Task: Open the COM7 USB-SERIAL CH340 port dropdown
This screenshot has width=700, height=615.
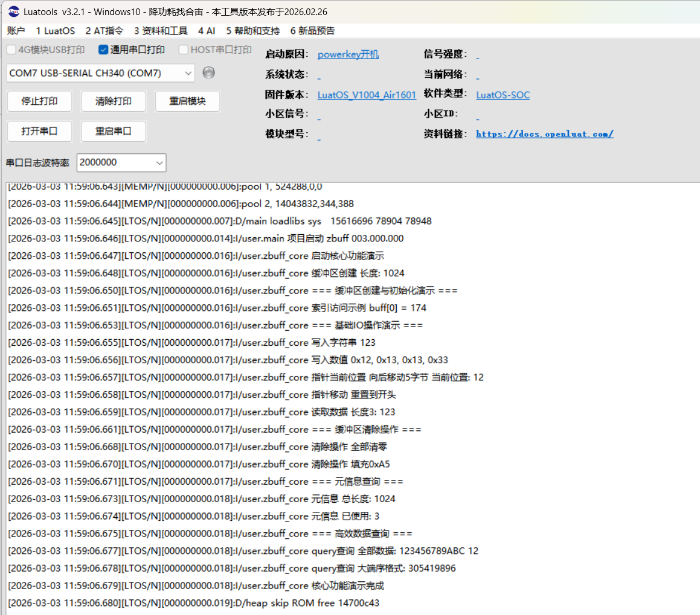Action: [100, 73]
